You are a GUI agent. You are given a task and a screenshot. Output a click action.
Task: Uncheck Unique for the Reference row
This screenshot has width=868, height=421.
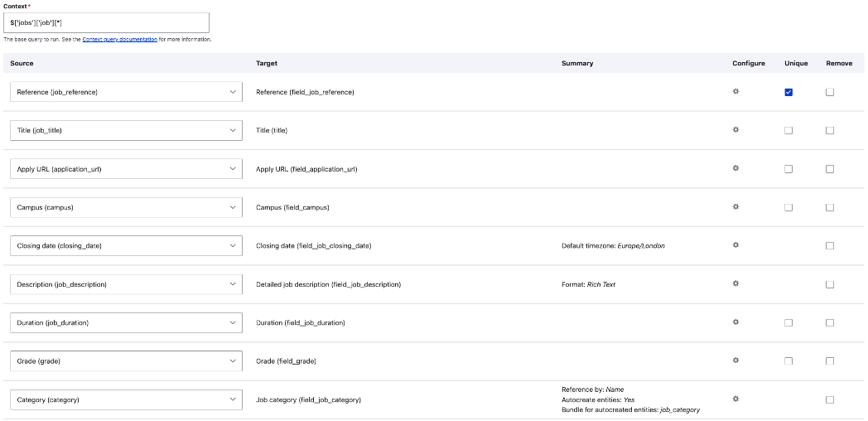point(788,92)
